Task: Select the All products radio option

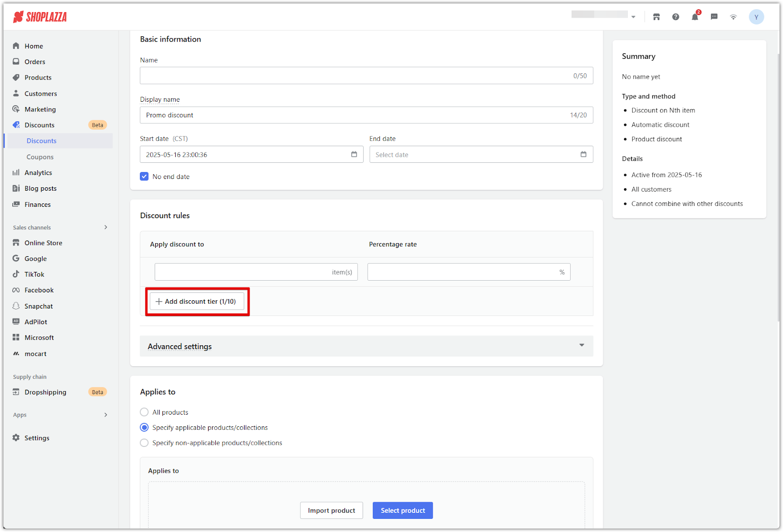Action: [144, 412]
